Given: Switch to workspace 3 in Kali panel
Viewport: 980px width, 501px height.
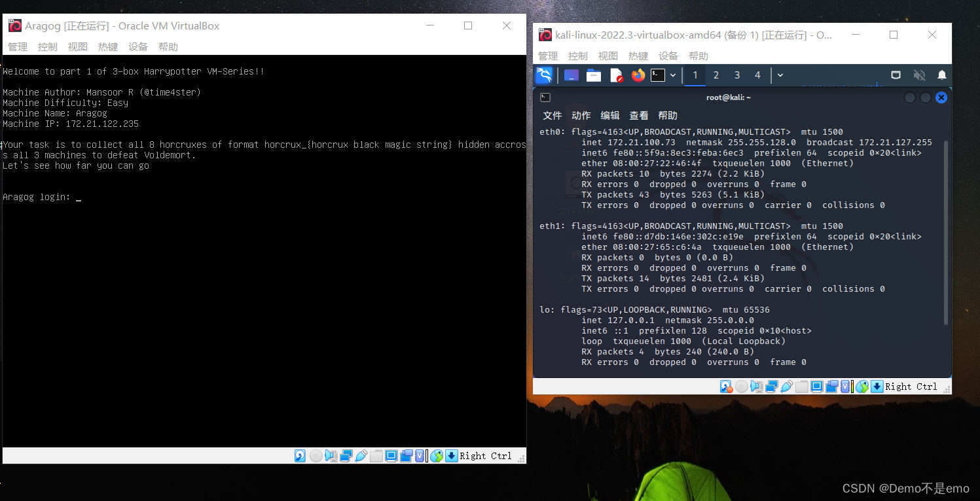Looking at the screenshot, I should pyautogui.click(x=737, y=75).
